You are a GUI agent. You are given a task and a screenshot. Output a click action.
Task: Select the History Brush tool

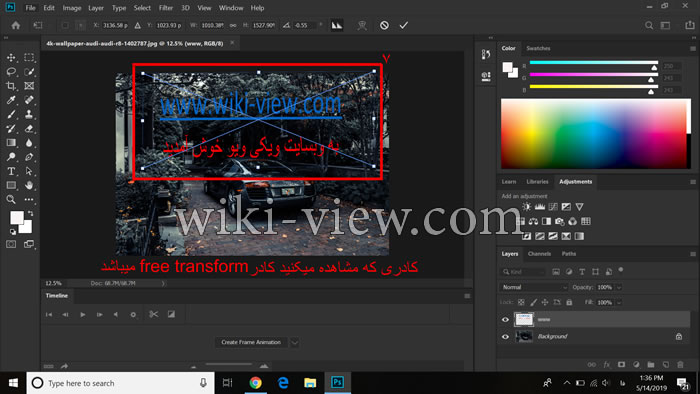tap(11, 129)
